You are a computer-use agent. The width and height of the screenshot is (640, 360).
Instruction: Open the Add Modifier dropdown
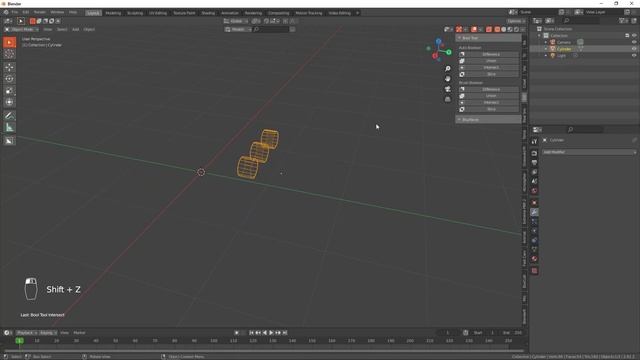[589, 152]
